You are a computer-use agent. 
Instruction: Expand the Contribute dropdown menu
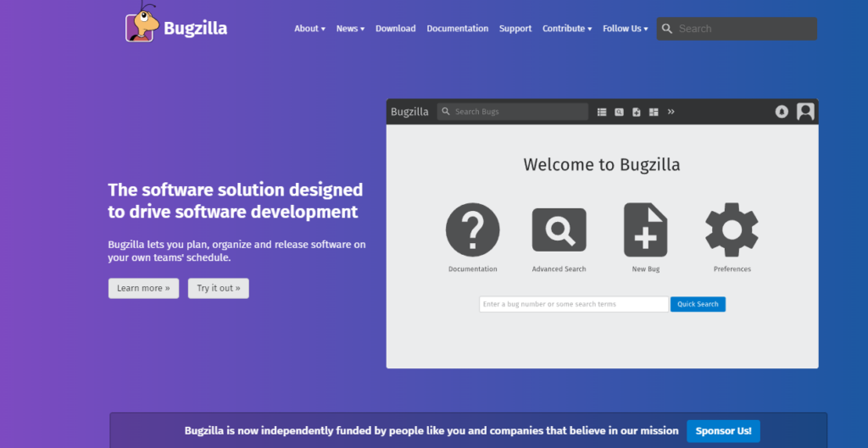(567, 29)
